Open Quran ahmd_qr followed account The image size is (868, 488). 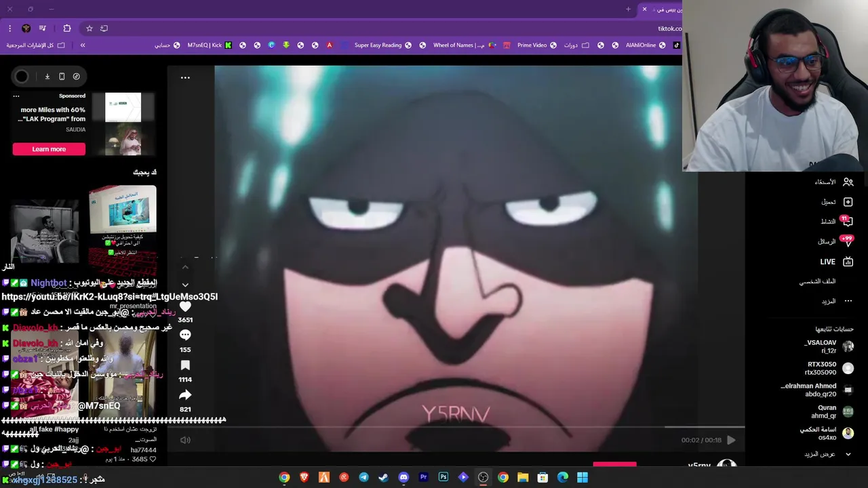tap(832, 411)
